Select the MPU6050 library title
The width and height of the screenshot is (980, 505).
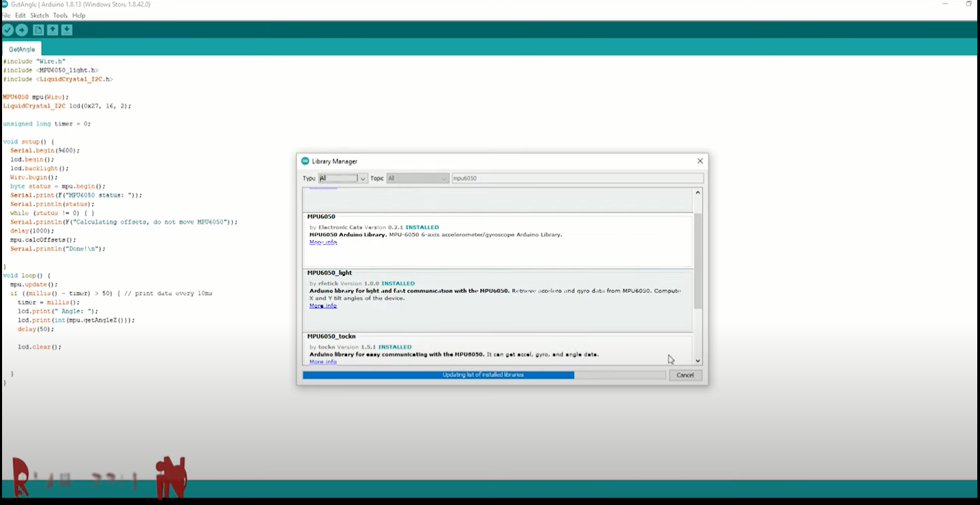(321, 217)
